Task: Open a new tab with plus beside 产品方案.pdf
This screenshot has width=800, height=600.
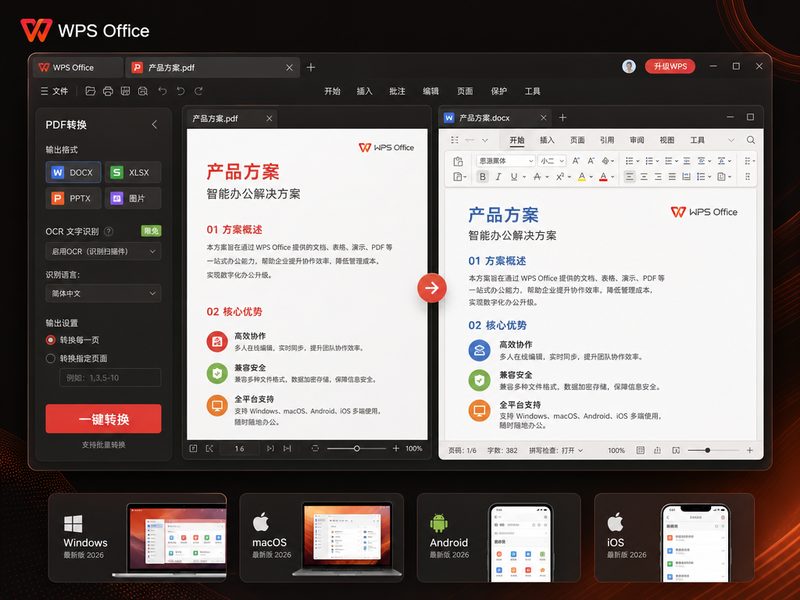Action: pyautogui.click(x=311, y=67)
